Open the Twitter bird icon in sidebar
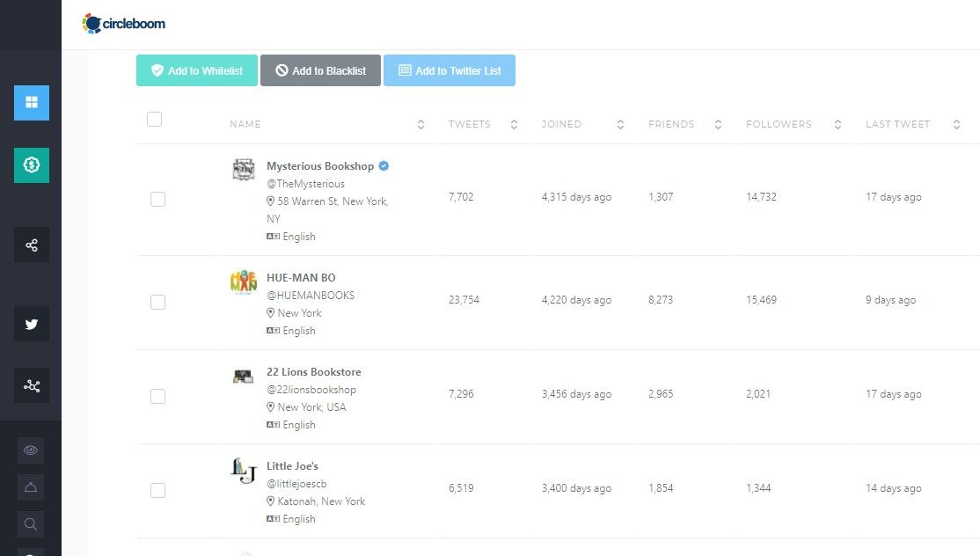Viewport: 980px width, 556px height. (32, 324)
